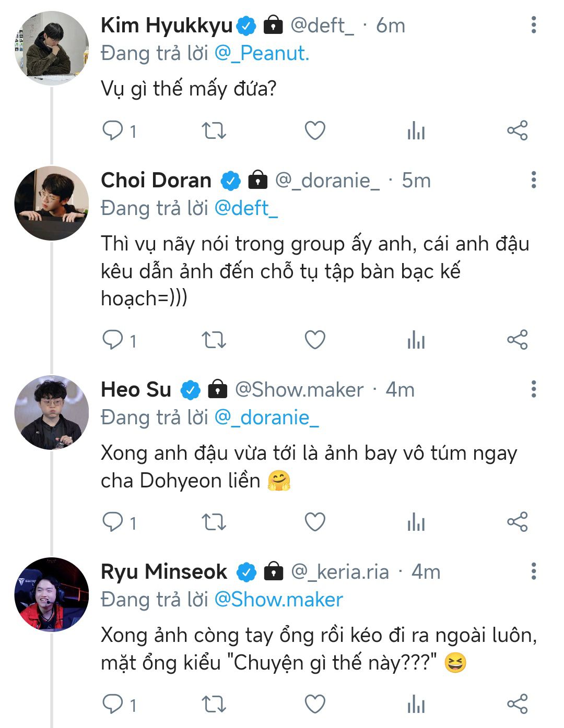Like Choi Doran's reply
564x728 pixels.
315,340
